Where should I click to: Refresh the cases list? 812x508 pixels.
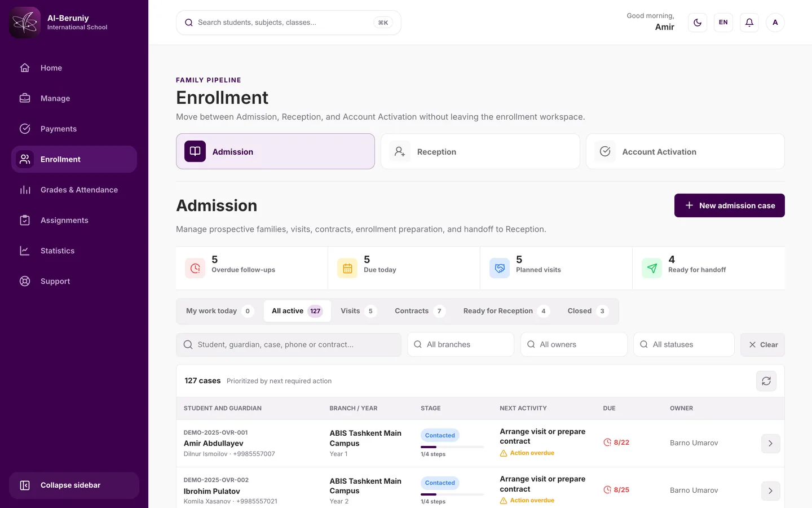coord(766,381)
